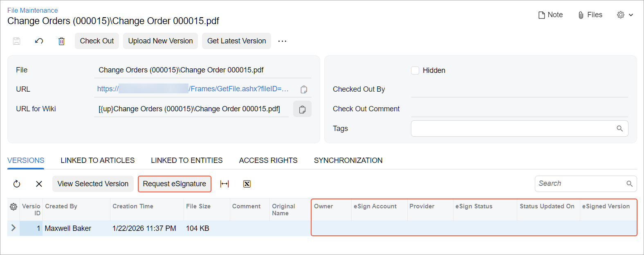Viewport: 644px width, 255px height.
Task: Delete the selected version row
Action: [39, 184]
